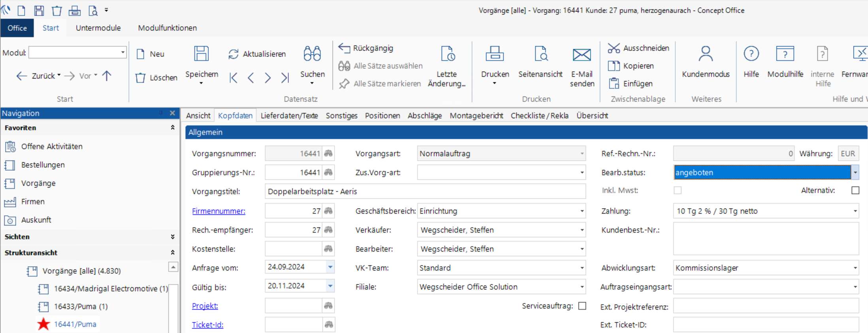Click the Vorgangstitel input field

[425, 192]
